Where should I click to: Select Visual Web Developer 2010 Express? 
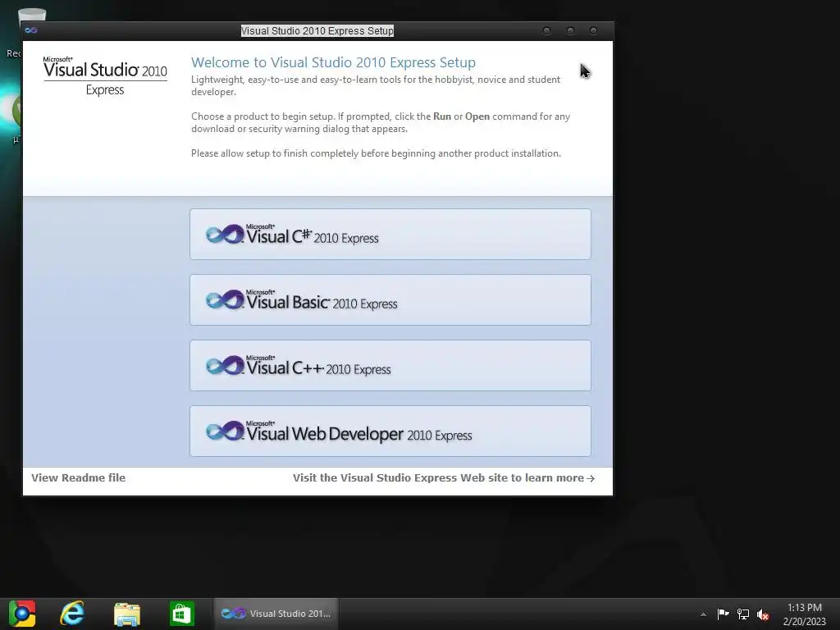(390, 431)
